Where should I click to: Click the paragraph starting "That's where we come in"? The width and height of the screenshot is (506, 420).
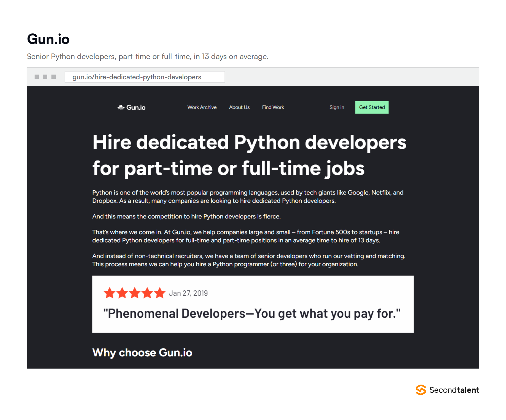[x=246, y=236]
